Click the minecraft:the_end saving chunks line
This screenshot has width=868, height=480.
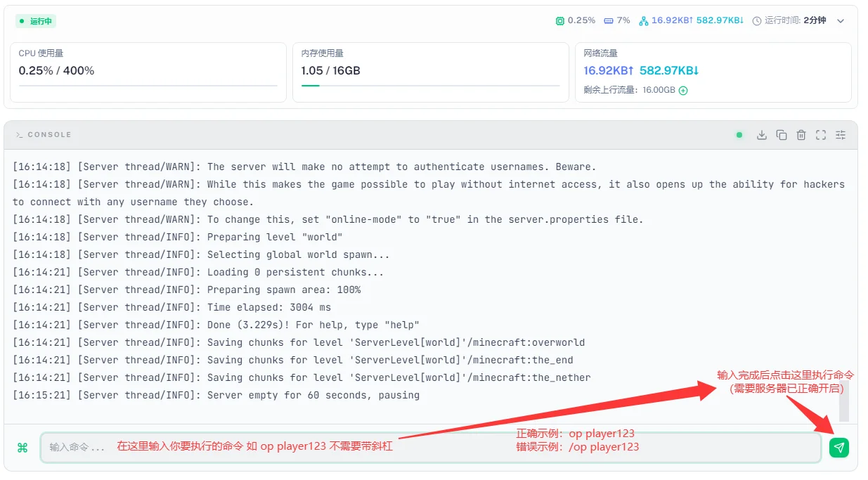[x=293, y=360]
